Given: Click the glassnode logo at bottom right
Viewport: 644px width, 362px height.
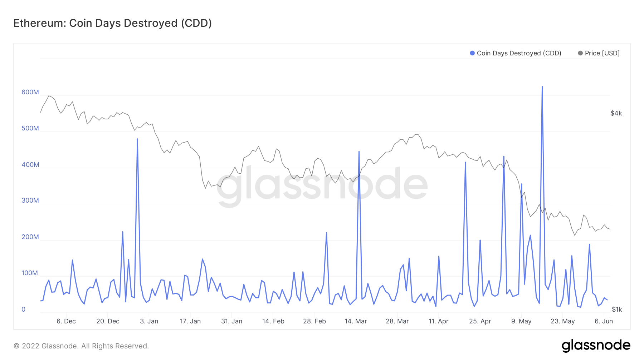Looking at the screenshot, I should (x=596, y=346).
